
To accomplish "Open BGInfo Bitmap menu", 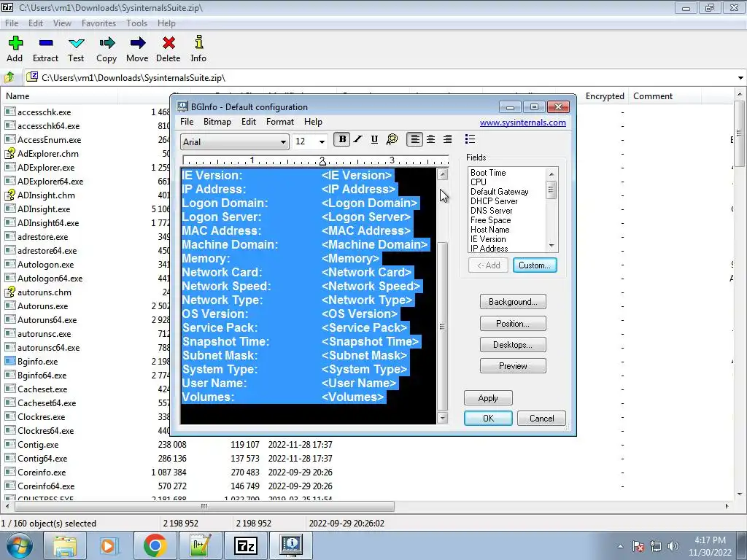I will point(217,122).
